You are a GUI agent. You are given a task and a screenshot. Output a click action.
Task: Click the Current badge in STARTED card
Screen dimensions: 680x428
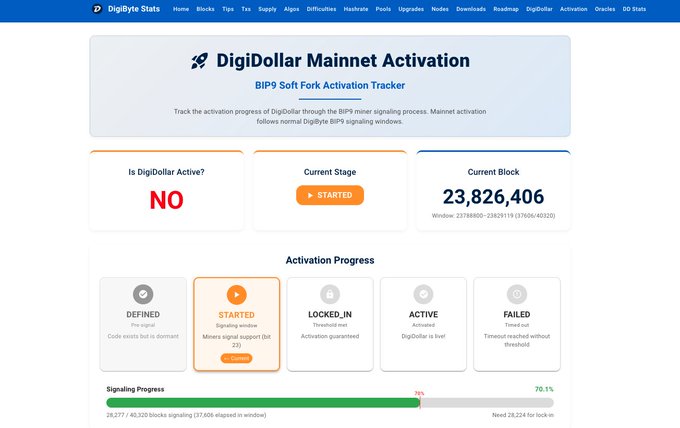point(236,358)
